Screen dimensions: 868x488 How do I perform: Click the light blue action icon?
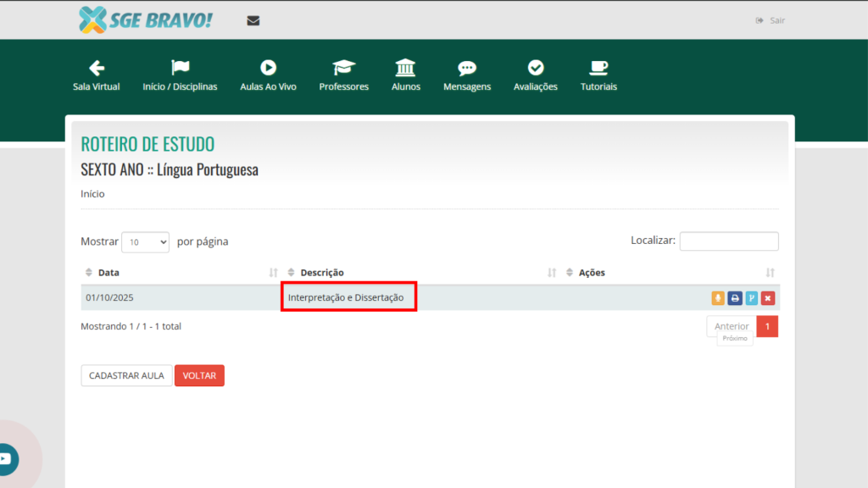click(x=751, y=298)
